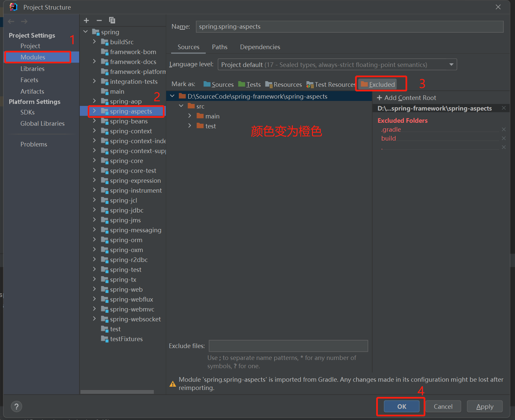Switch to the Sources tab

click(x=189, y=47)
